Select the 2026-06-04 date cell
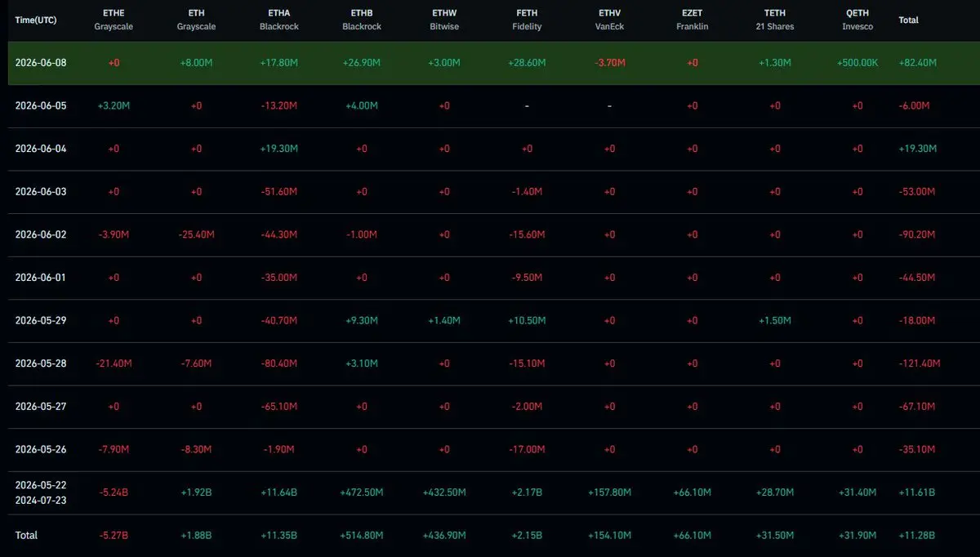 pyautogui.click(x=41, y=149)
